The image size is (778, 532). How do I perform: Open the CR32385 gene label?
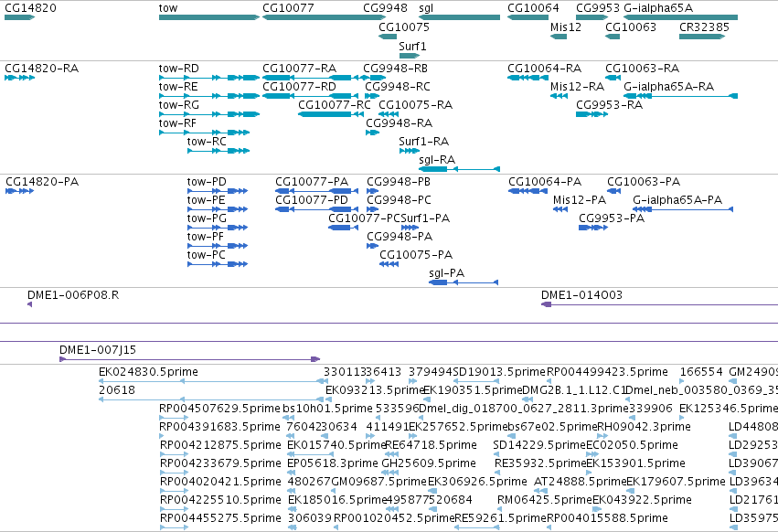pos(705,27)
